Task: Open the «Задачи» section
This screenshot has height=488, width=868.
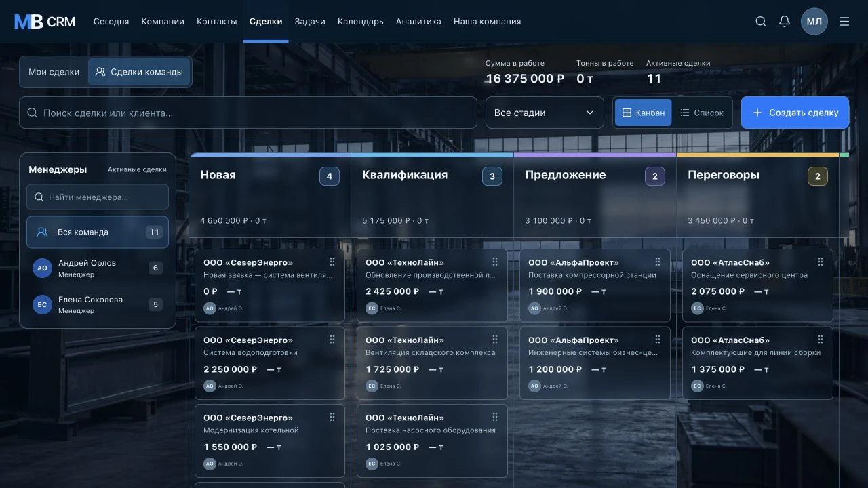Action: pos(310,22)
